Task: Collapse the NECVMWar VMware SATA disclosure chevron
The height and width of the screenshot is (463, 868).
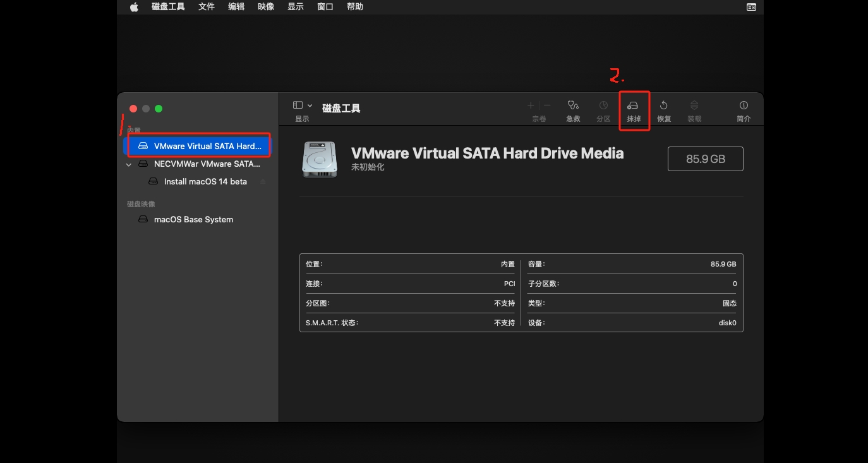Action: 129,164
